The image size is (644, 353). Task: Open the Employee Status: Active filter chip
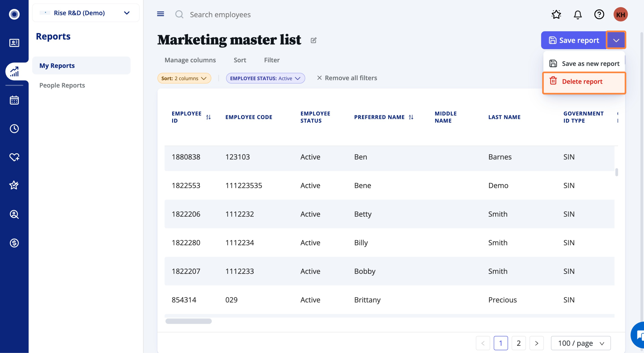[265, 78]
